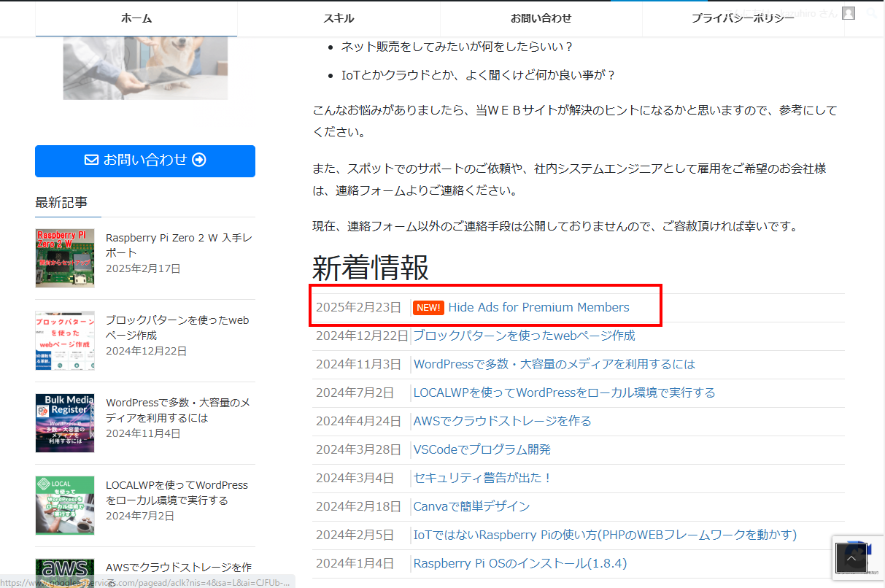
Task: Open the お問い合わせ navigation menu item
Action: (x=541, y=18)
